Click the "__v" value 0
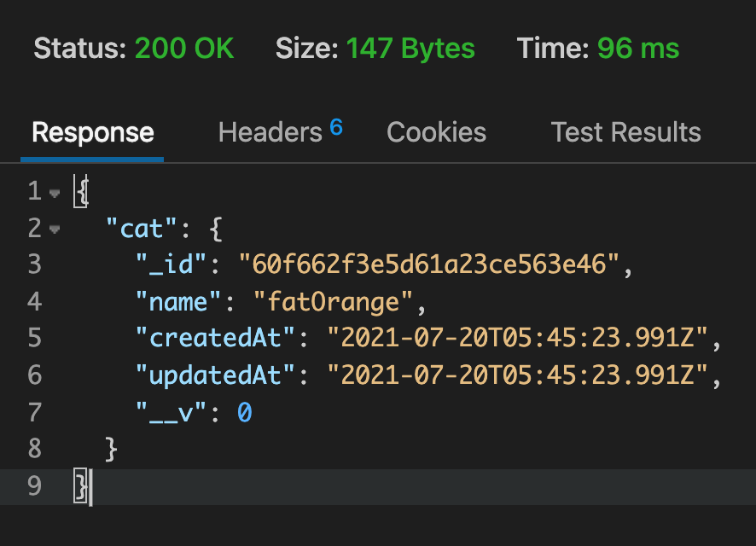The width and height of the screenshot is (756, 546). click(244, 413)
